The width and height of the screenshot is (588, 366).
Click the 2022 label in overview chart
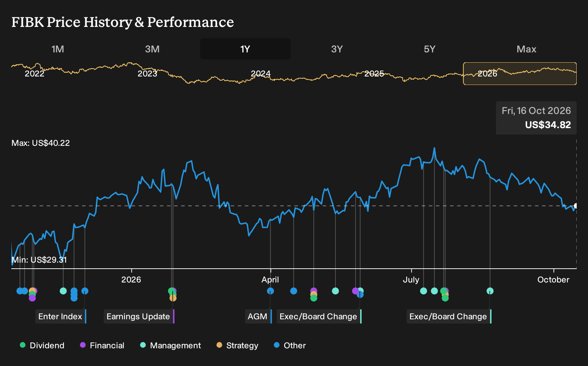coord(34,74)
